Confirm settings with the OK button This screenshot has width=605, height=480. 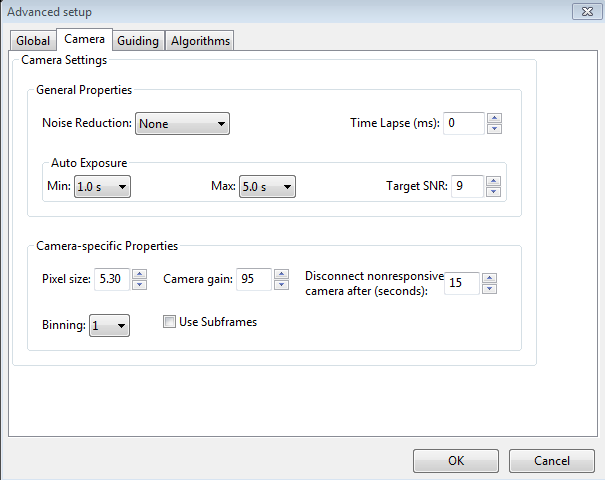pos(456,461)
